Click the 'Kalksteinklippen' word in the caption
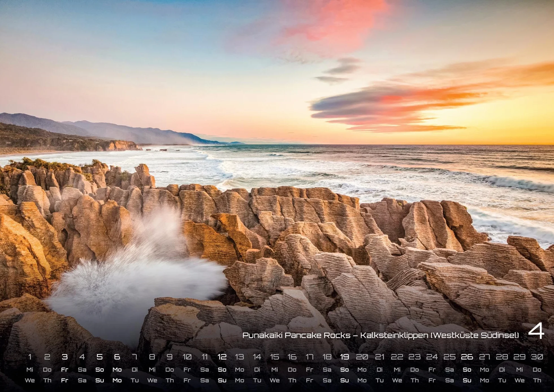 (394, 335)
